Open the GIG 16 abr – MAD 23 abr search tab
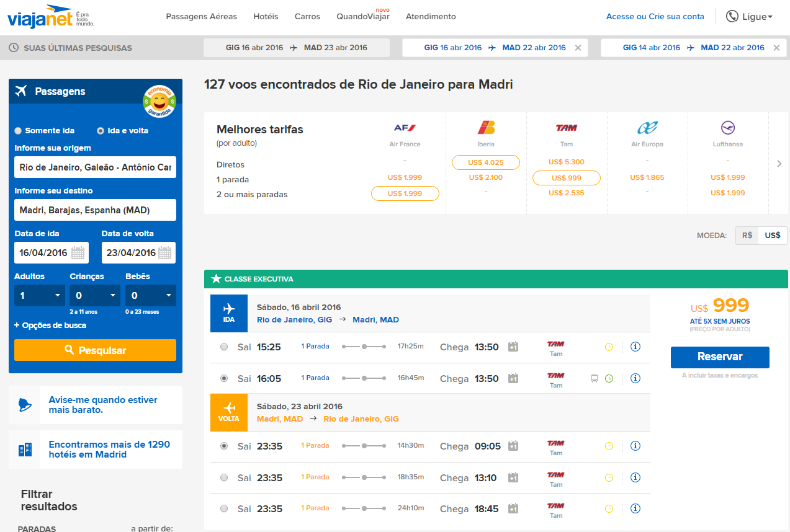790x532 pixels. tap(297, 48)
